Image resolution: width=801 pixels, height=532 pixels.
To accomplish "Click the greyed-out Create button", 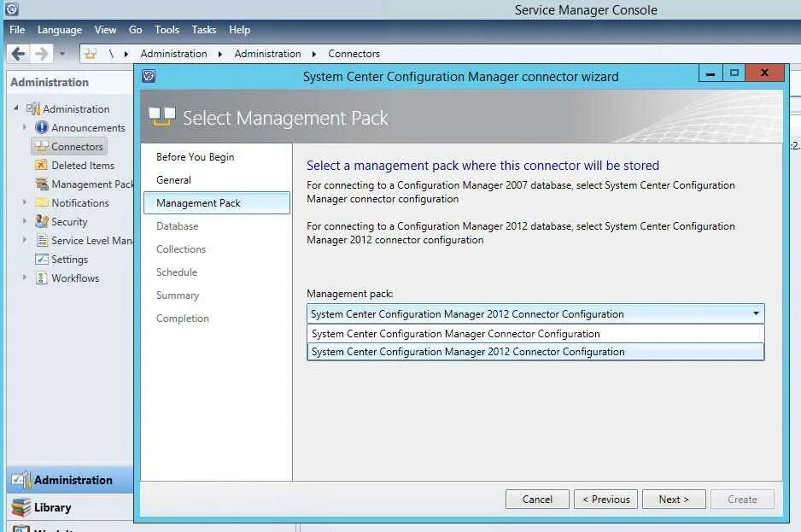I will click(742, 500).
